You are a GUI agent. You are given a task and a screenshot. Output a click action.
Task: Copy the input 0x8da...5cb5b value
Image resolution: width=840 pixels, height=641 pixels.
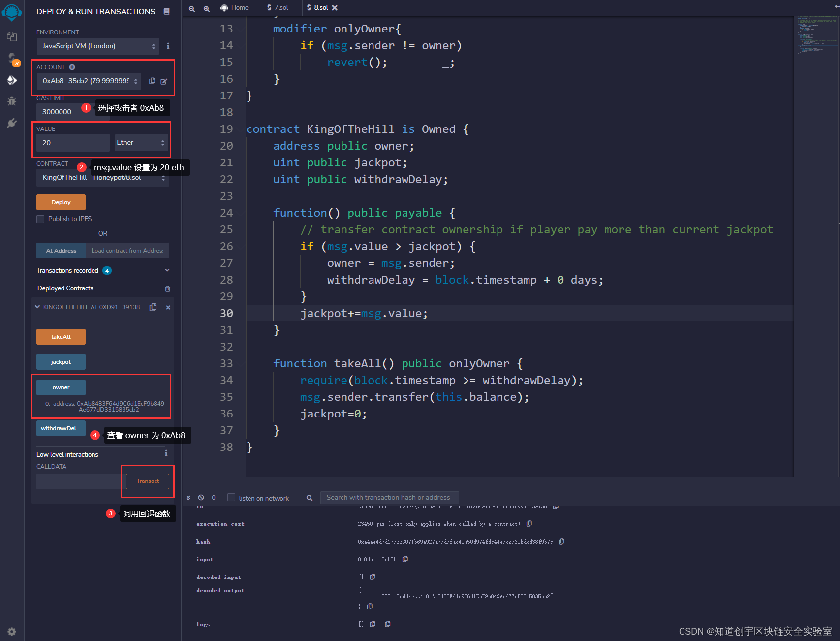(405, 559)
